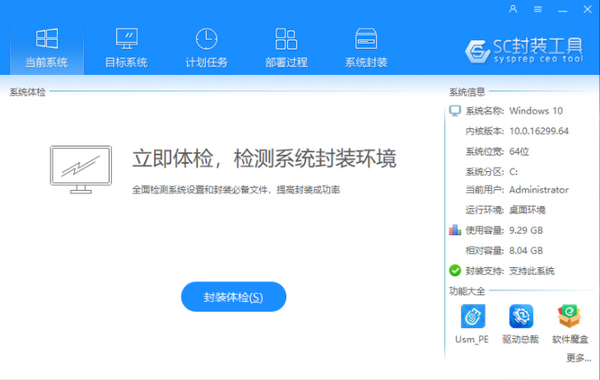Click the 桌面环境 runtime value

pyautogui.click(x=527, y=210)
